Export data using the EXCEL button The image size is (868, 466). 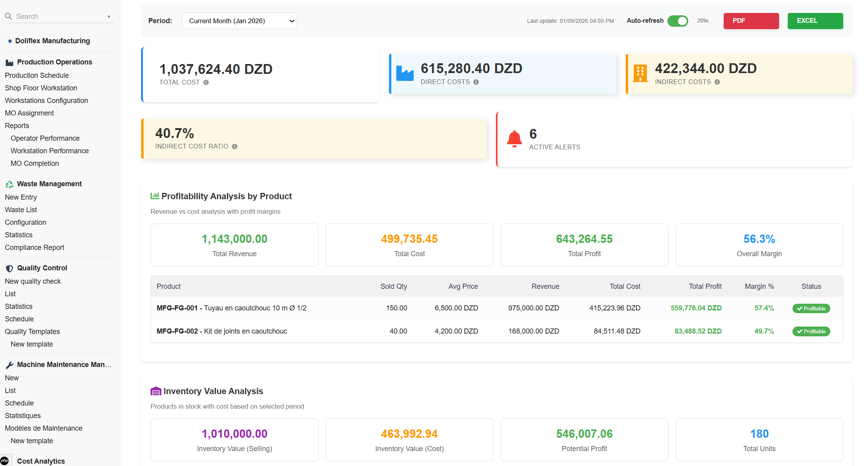815,21
